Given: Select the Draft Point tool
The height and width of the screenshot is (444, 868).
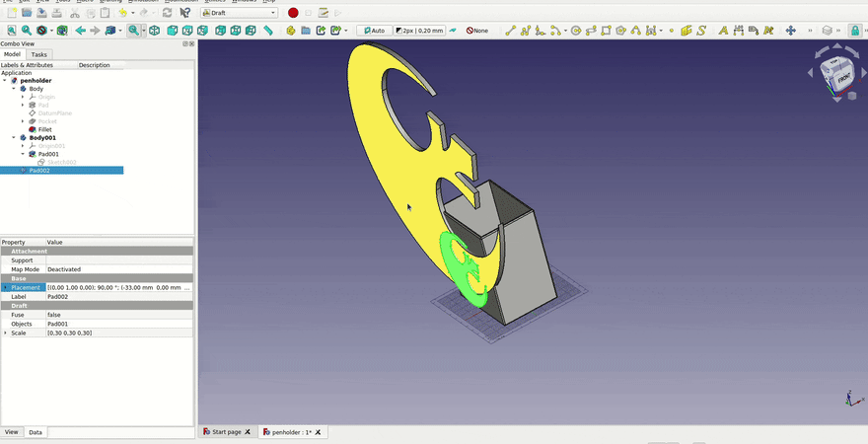Looking at the screenshot, I should tap(672, 31).
